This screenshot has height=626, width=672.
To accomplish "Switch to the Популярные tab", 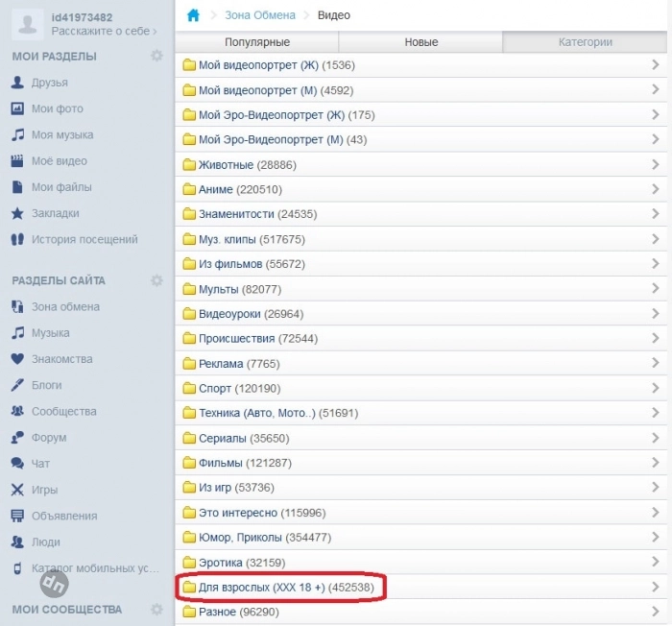I will tap(256, 42).
